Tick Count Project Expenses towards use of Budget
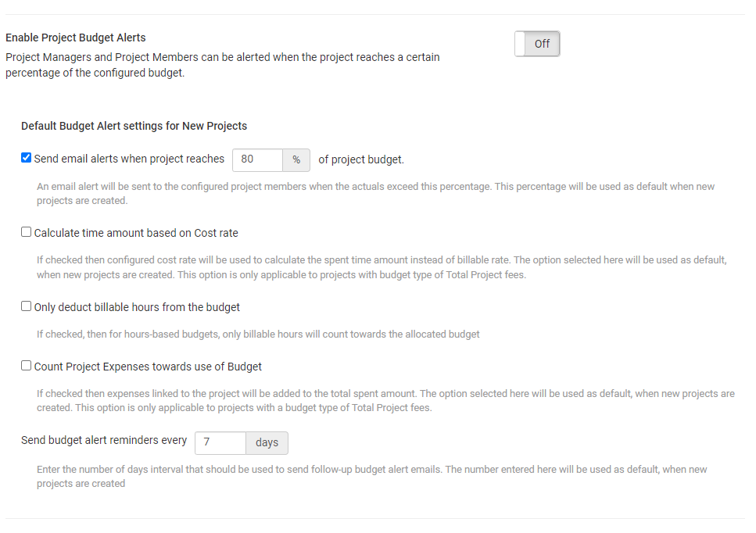 pyautogui.click(x=27, y=365)
